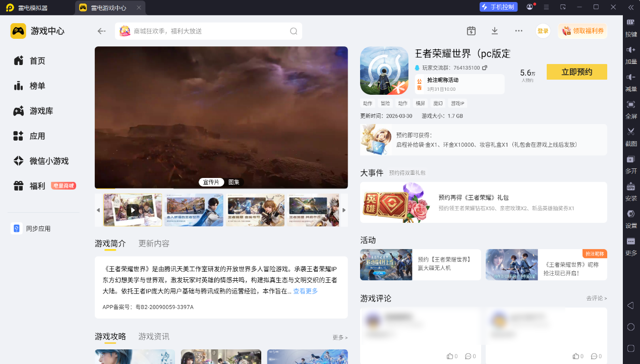Open the 按键 keymapping tool
The image size is (640, 364).
[631, 27]
